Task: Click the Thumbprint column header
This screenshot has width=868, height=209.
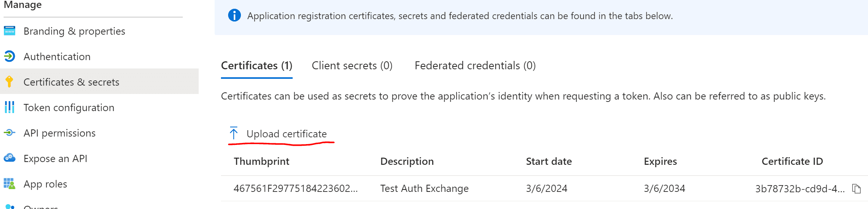Action: pos(261,161)
